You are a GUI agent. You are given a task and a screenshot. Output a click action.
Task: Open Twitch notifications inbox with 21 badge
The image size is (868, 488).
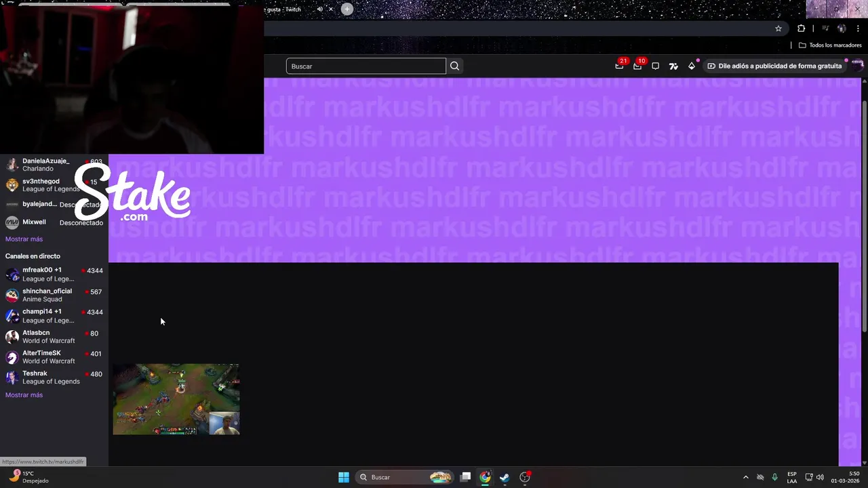coord(619,66)
